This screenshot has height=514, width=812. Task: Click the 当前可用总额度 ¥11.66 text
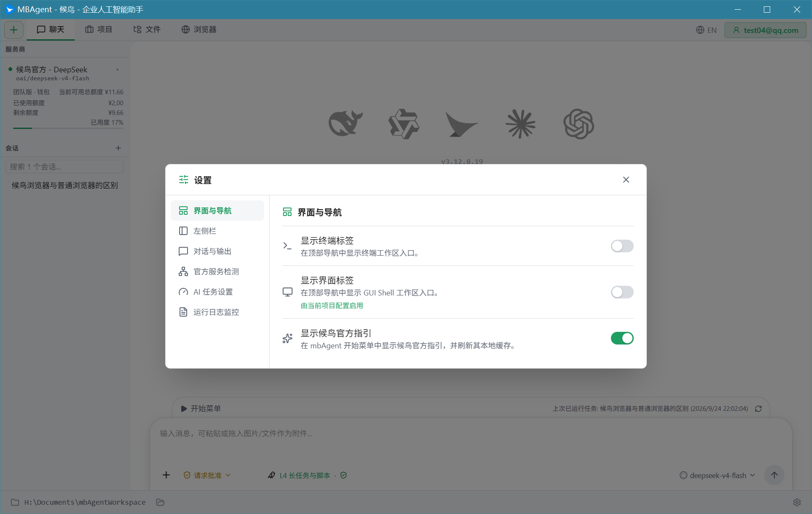click(91, 92)
